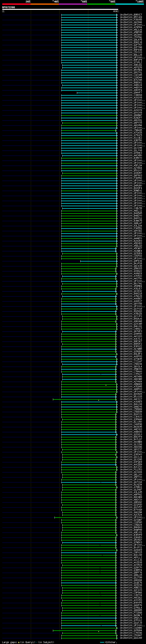Open hit UniRef100_P35055
Screen dimensions: 146x644
tap(131, 20)
